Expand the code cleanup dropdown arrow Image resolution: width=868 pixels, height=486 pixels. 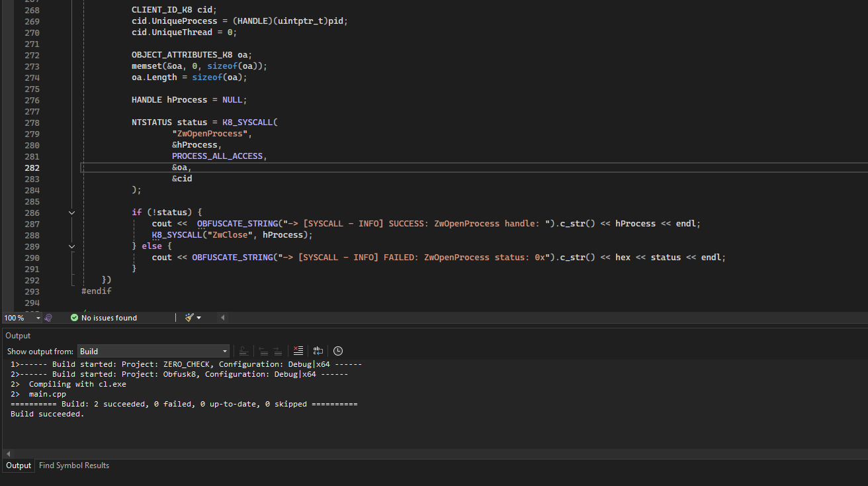199,318
